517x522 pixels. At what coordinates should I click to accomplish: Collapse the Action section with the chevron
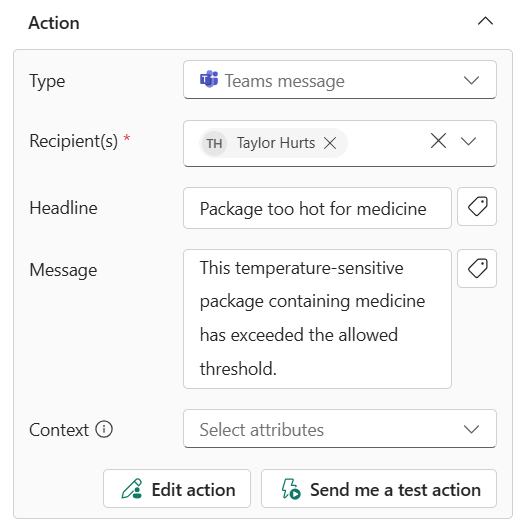click(485, 22)
